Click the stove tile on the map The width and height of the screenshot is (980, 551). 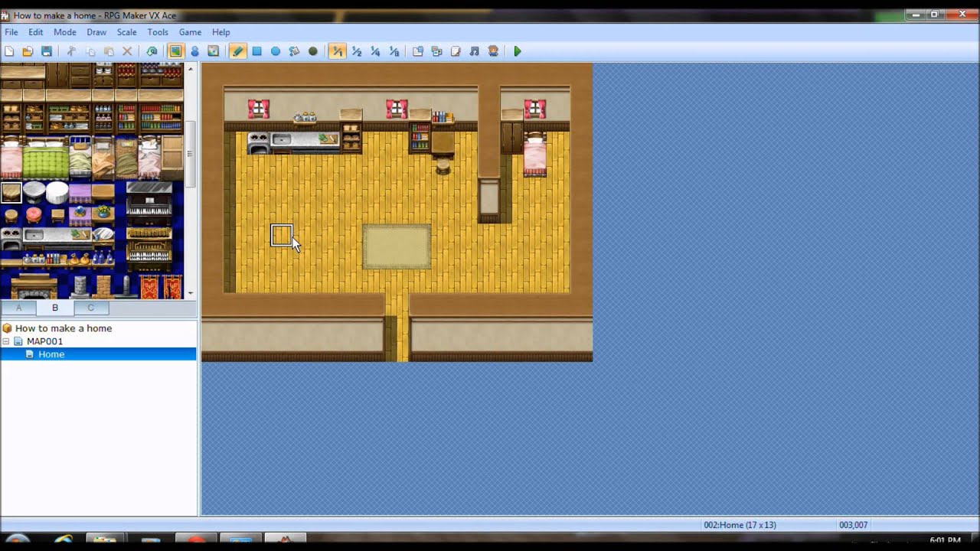pyautogui.click(x=259, y=142)
